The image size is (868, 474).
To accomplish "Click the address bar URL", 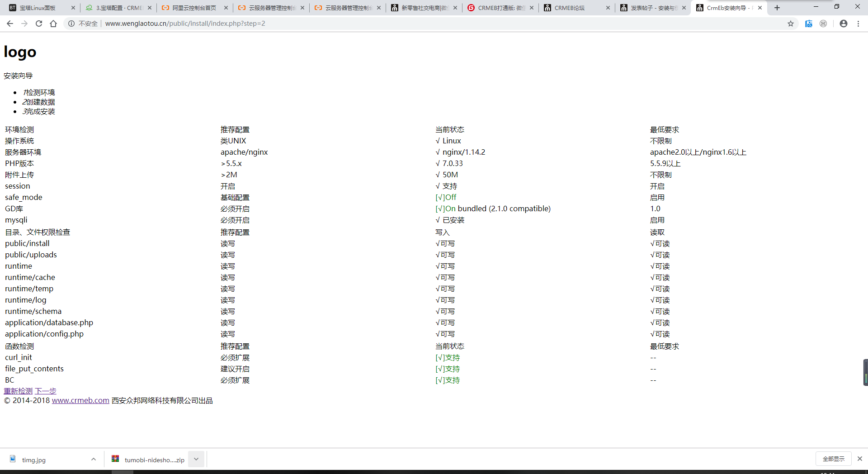I will pos(185,24).
